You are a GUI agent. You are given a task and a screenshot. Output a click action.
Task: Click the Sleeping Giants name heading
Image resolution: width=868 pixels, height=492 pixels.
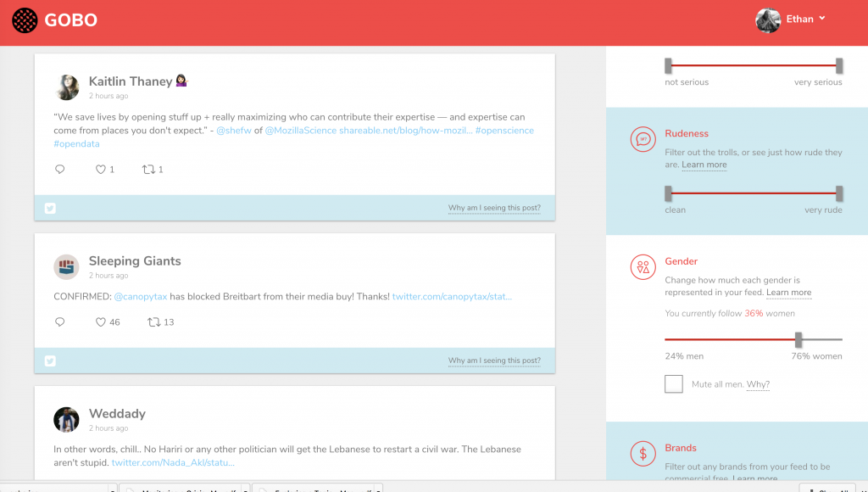click(x=135, y=261)
